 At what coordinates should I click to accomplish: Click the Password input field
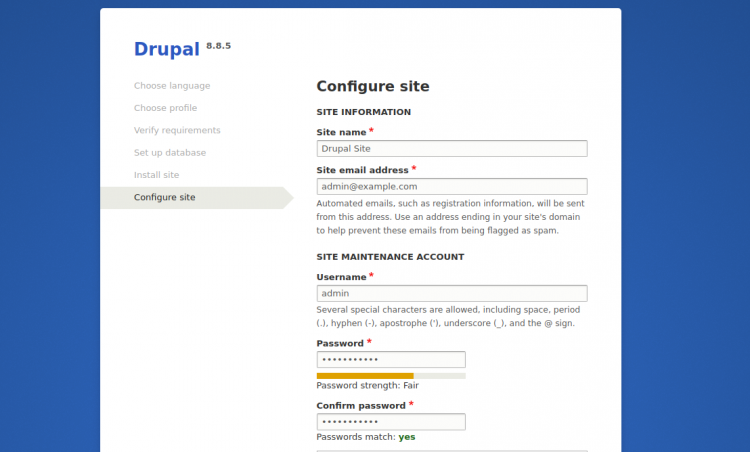pyautogui.click(x=391, y=360)
